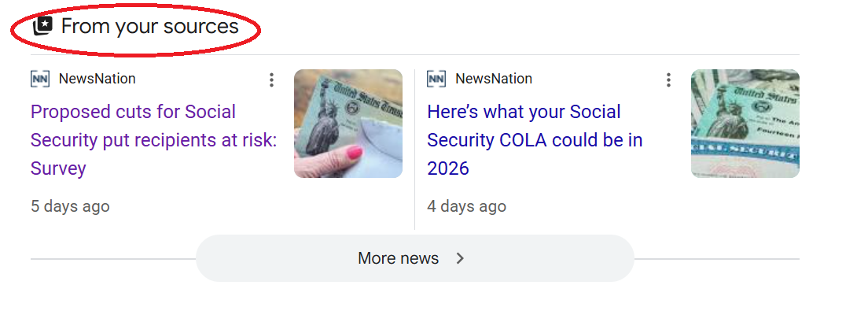Screen dimensions: 868x322
Task: Click the More news button
Action: (399, 258)
